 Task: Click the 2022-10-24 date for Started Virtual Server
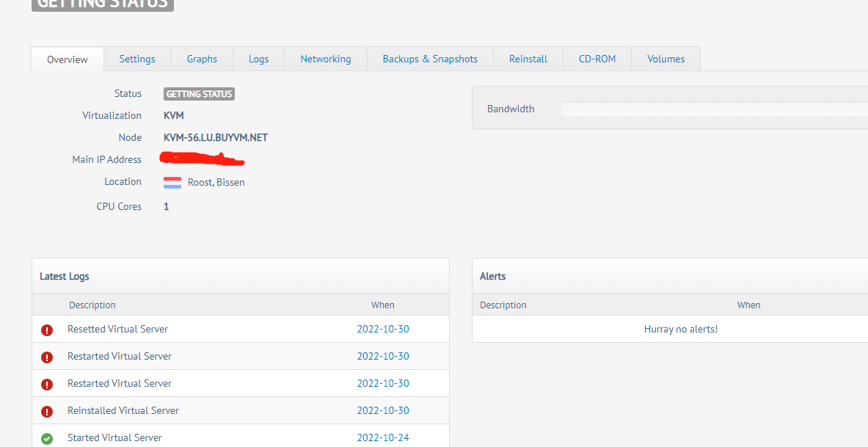(383, 437)
